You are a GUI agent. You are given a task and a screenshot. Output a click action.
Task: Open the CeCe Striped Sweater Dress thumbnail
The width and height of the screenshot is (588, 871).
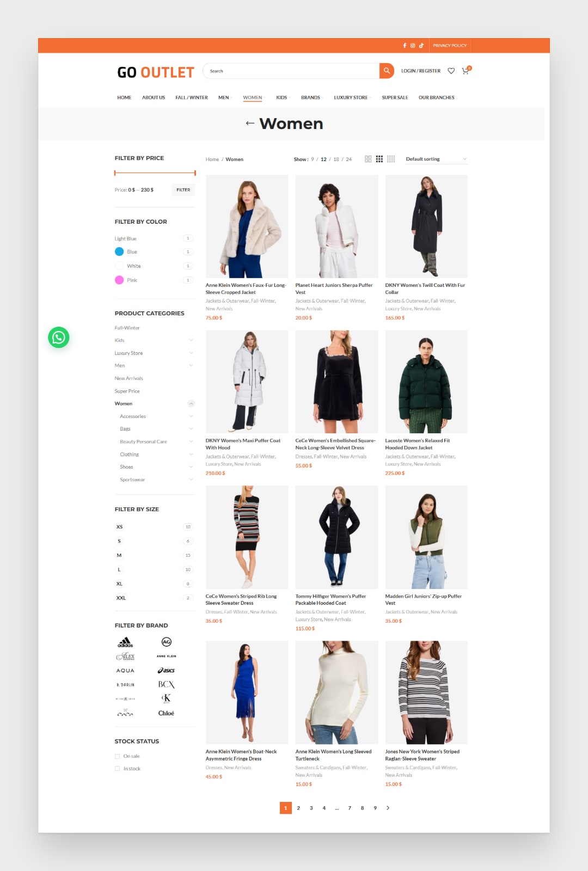247,537
